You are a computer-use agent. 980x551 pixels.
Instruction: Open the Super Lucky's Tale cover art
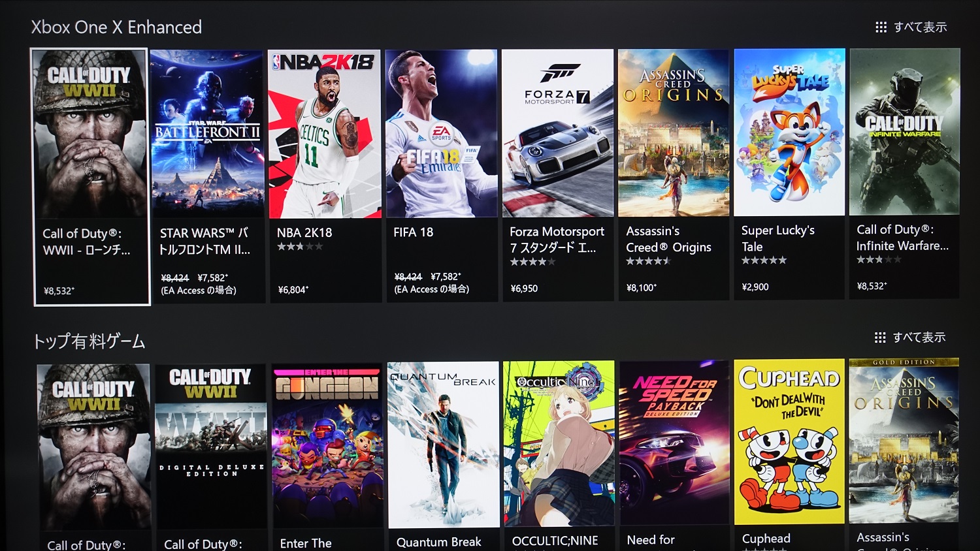(789, 133)
